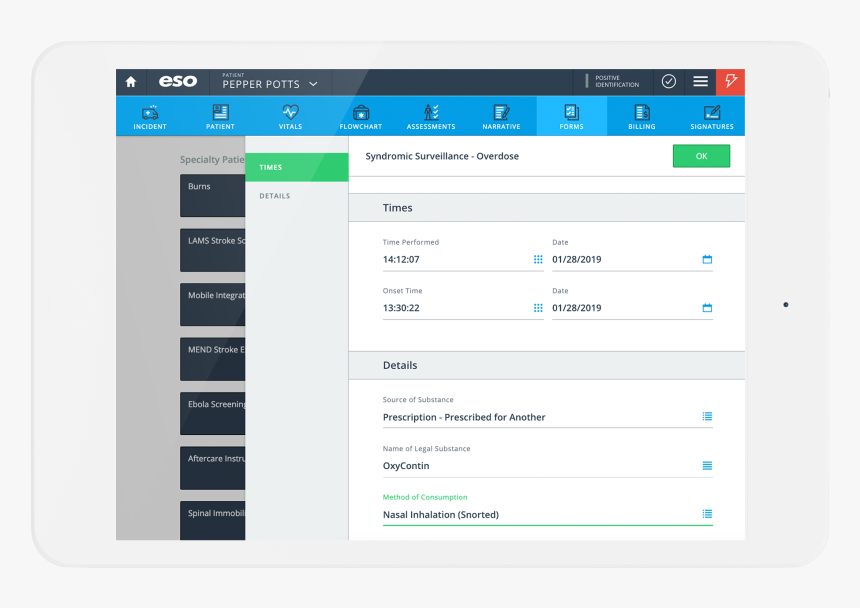Click the checkmark validation icon
The image size is (860, 608).
click(669, 82)
